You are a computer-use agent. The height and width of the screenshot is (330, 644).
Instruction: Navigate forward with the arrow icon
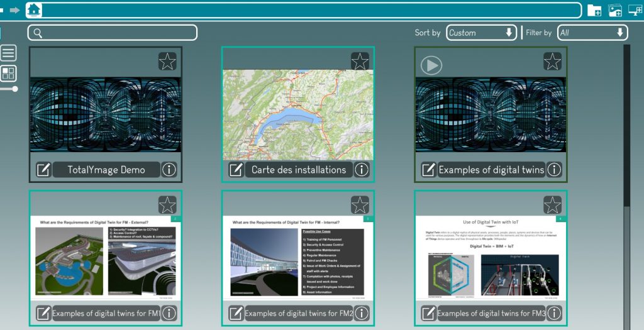[15, 10]
